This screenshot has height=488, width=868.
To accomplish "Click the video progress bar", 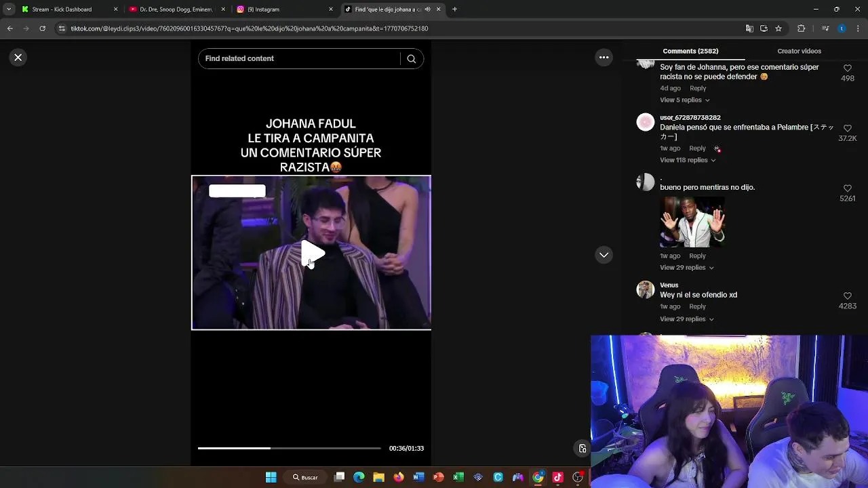I will 290,448.
